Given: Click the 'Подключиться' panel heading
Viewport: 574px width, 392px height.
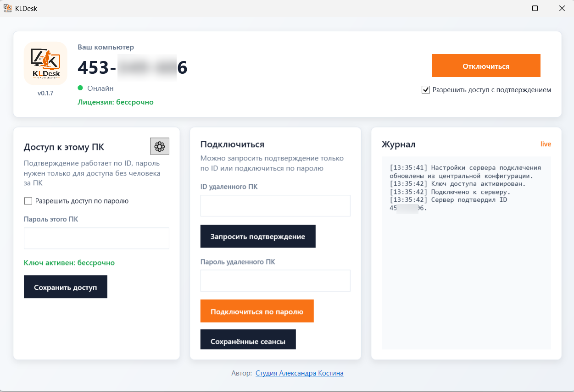Looking at the screenshot, I should point(232,144).
